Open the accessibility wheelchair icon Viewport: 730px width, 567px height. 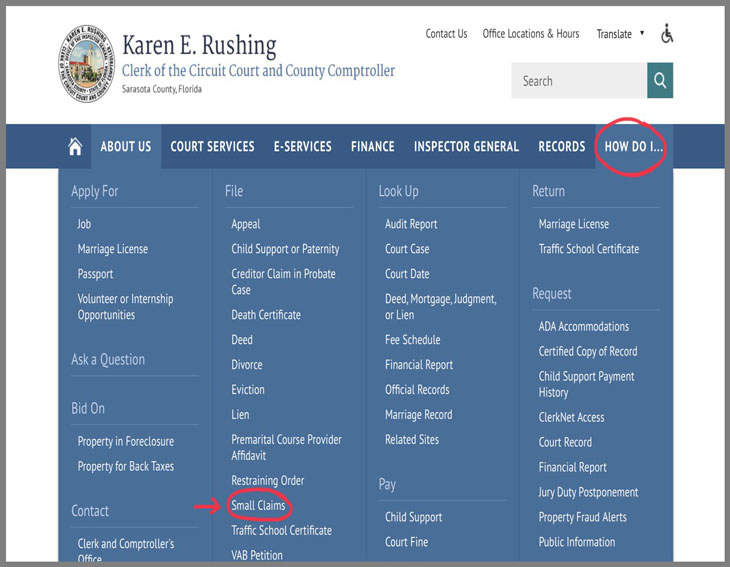pos(667,34)
